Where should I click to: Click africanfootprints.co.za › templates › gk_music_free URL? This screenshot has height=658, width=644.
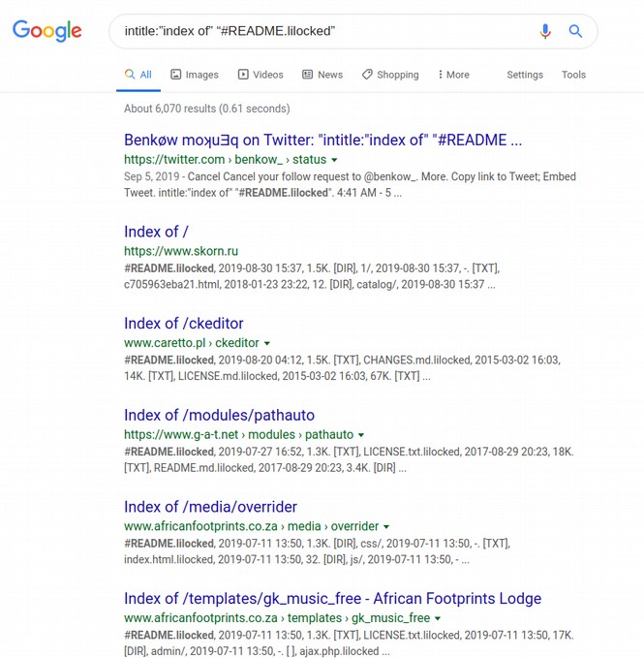coord(277,617)
